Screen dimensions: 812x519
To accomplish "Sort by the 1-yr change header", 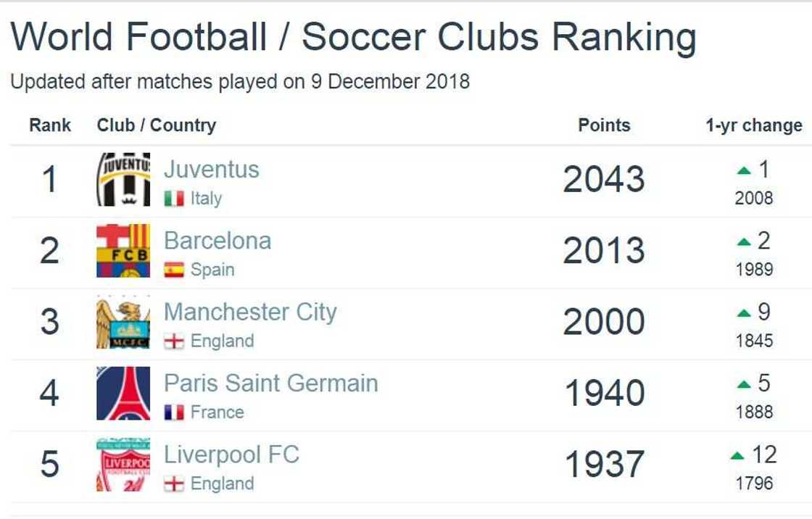I will (753, 125).
